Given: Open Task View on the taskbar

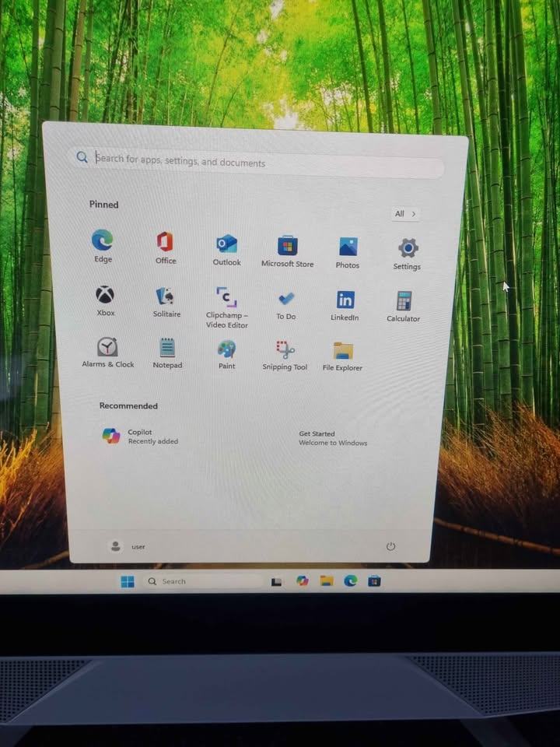Looking at the screenshot, I should pos(276,582).
